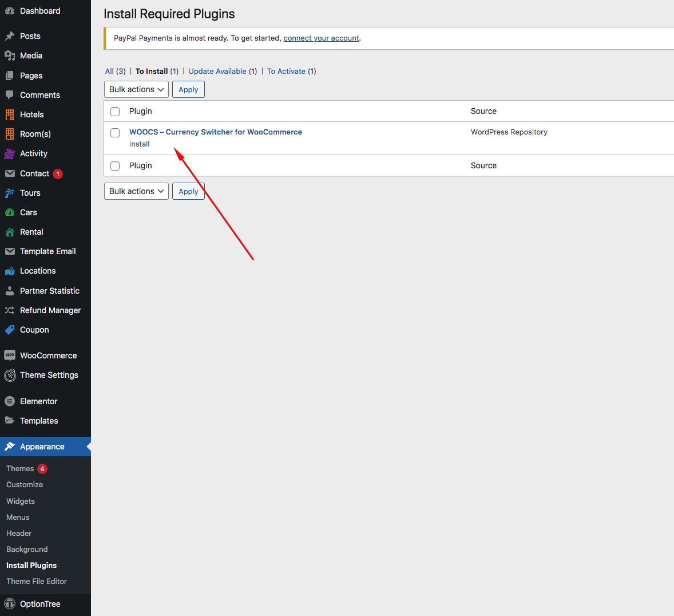Click the Partner Statistic person icon
The image size is (674, 616).
tap(10, 291)
